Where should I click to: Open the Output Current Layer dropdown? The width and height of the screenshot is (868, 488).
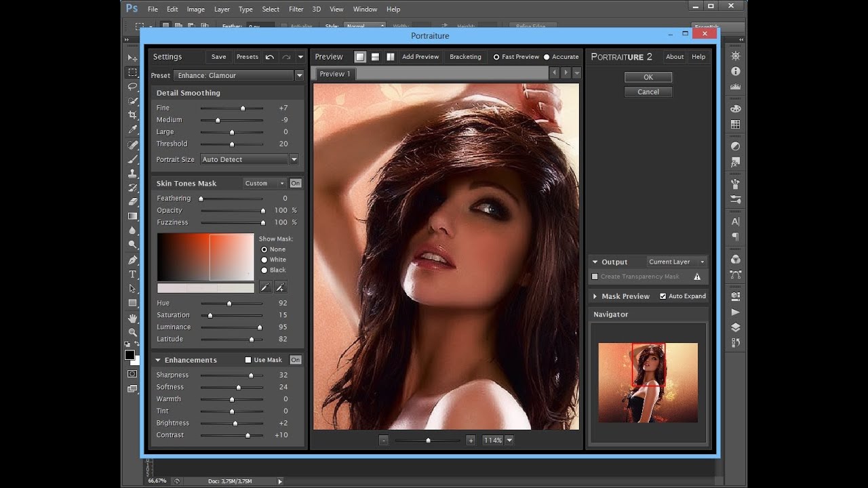pos(676,262)
